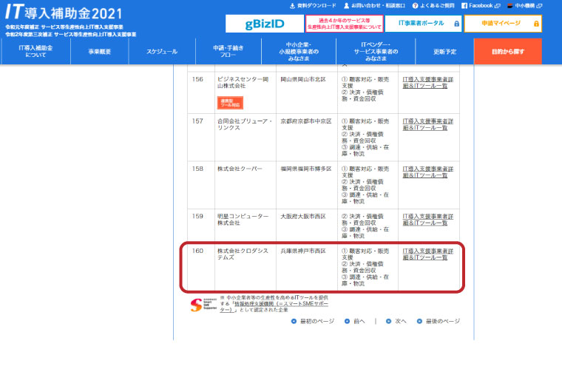The height and width of the screenshot is (392, 562).
Task: Click the Smart SME Supporter logo
Action: coord(203,305)
